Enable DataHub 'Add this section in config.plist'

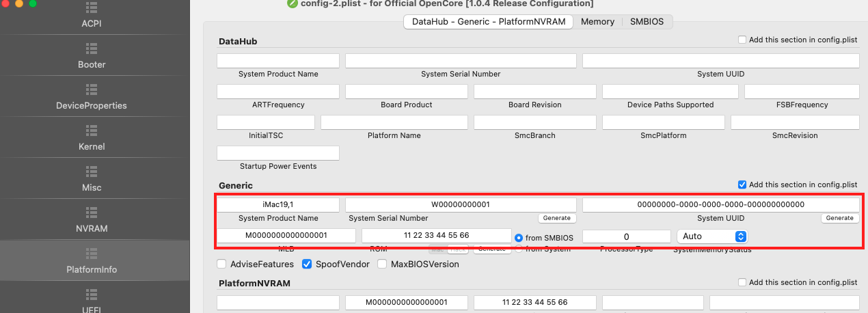(742, 40)
